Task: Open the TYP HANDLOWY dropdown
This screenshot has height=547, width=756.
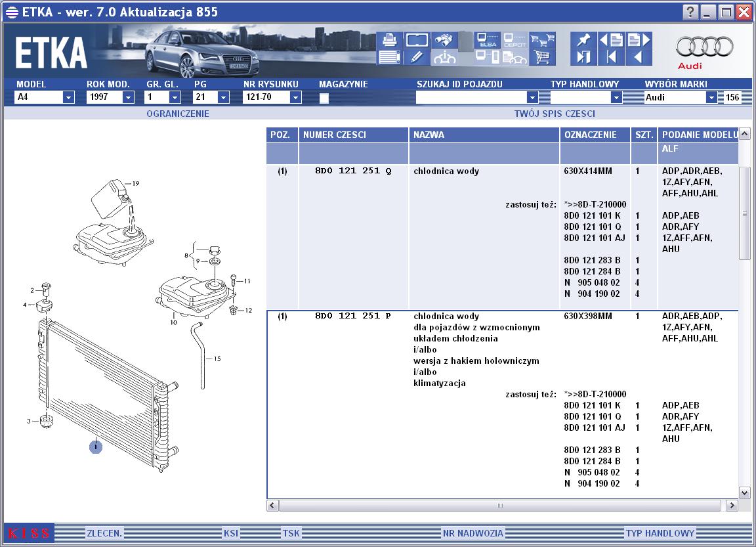Action: [616, 97]
